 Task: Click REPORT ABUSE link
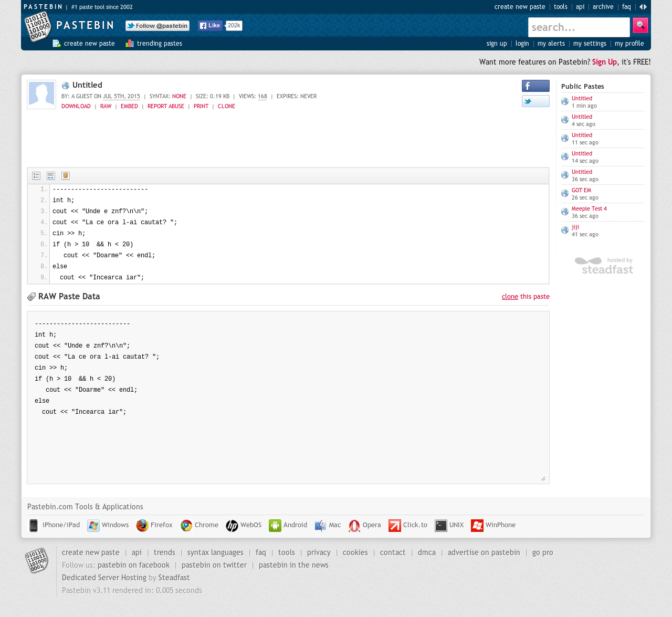tap(166, 106)
